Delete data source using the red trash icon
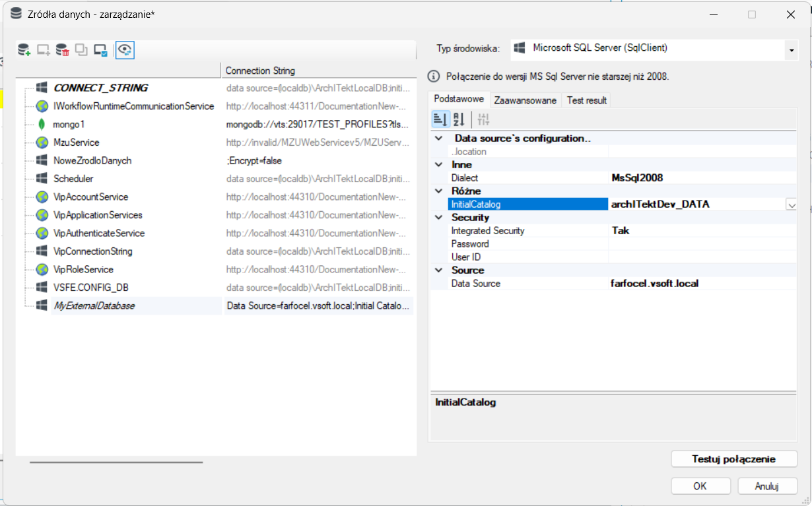Screen dimensions: 812x506 point(62,49)
